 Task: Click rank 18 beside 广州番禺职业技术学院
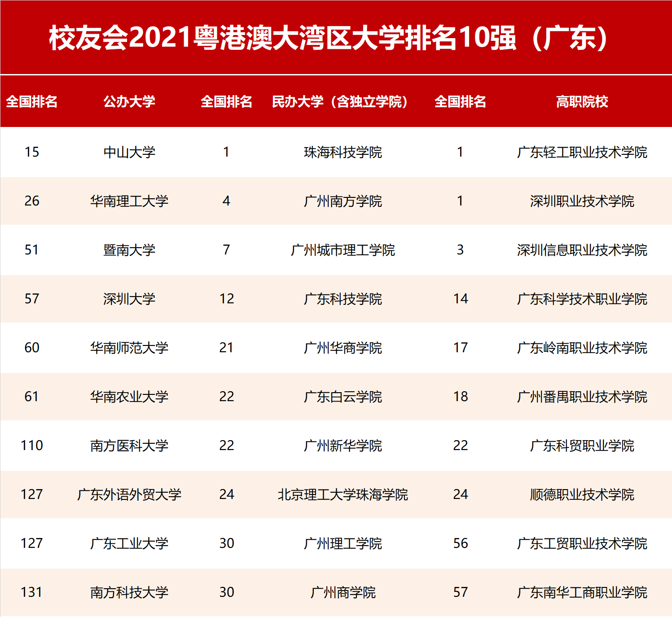pyautogui.click(x=460, y=397)
